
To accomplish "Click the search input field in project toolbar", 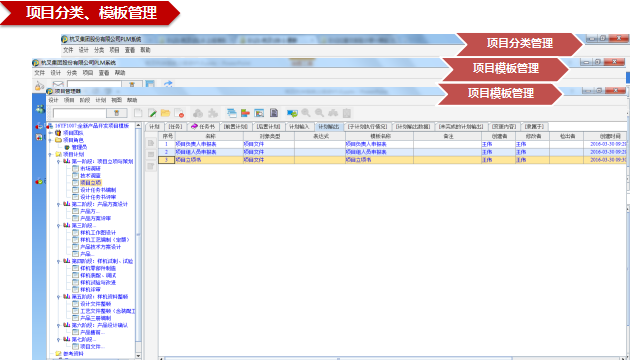I will coord(79,113).
